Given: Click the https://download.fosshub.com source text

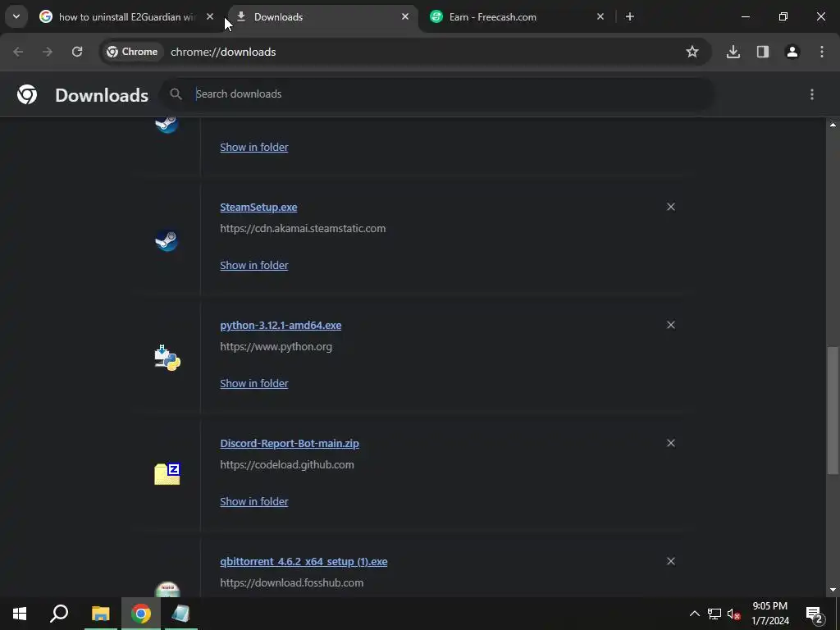Looking at the screenshot, I should (291, 583).
